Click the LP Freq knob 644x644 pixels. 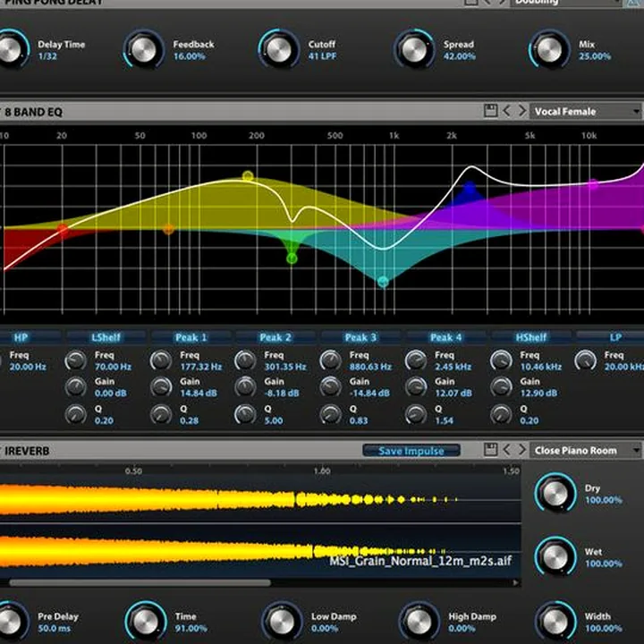pyautogui.click(x=585, y=360)
